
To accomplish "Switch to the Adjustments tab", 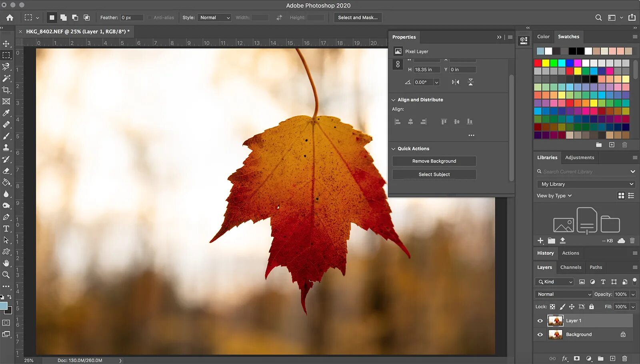I will coord(580,158).
